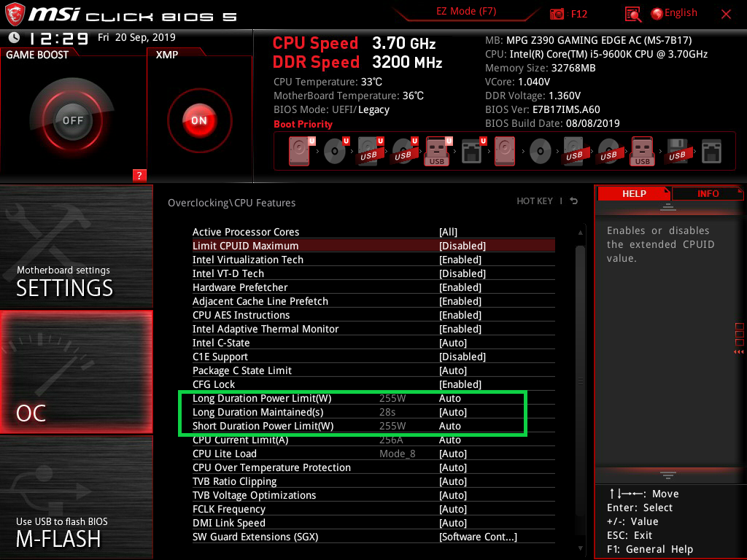Click the scroll up arrow of settings list

coord(580,233)
